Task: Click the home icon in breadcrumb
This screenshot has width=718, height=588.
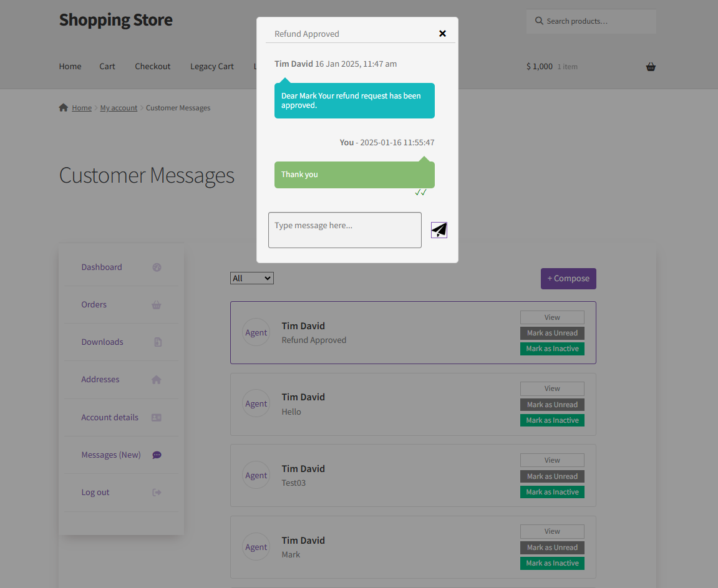Action: [63, 107]
